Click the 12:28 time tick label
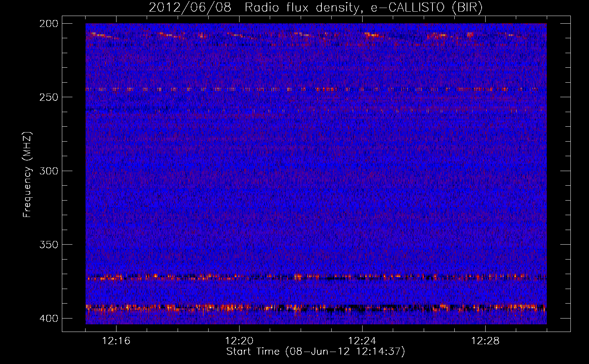 (485, 341)
